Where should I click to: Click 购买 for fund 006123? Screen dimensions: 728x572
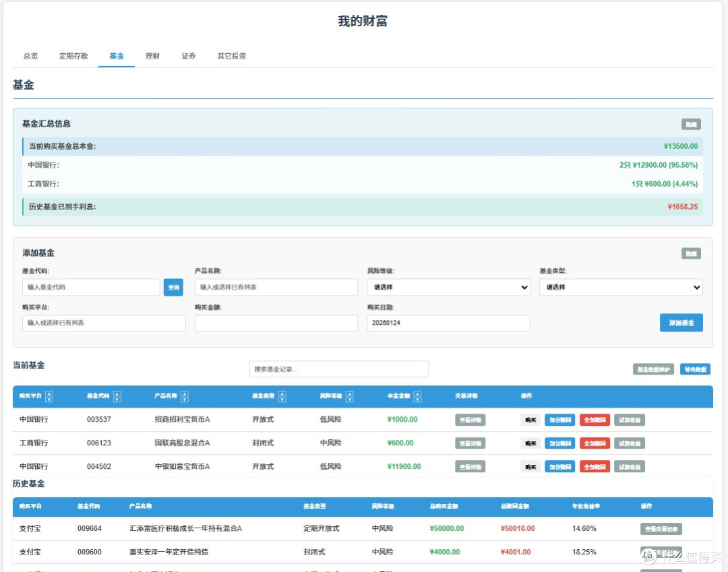[530, 443]
